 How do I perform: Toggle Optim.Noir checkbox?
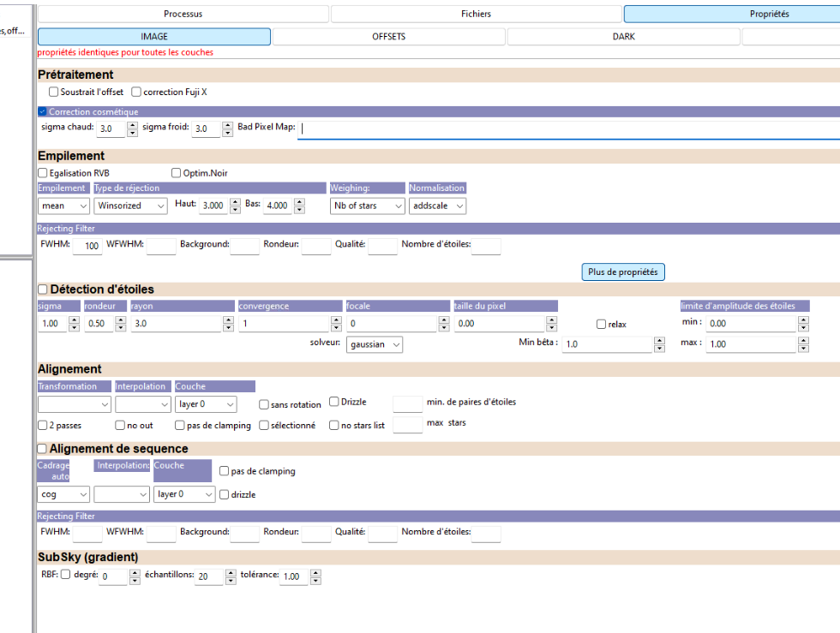pyautogui.click(x=177, y=172)
